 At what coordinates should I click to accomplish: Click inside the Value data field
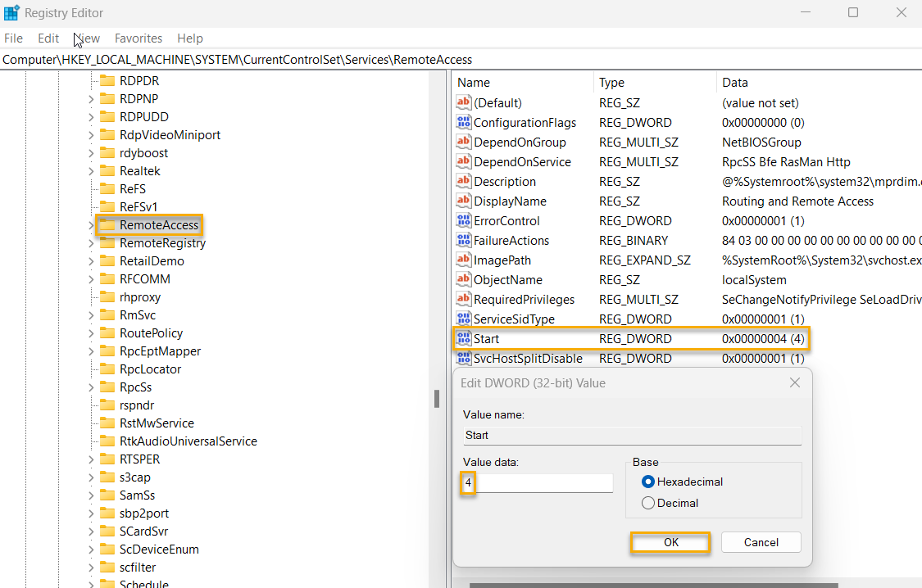[537, 483]
